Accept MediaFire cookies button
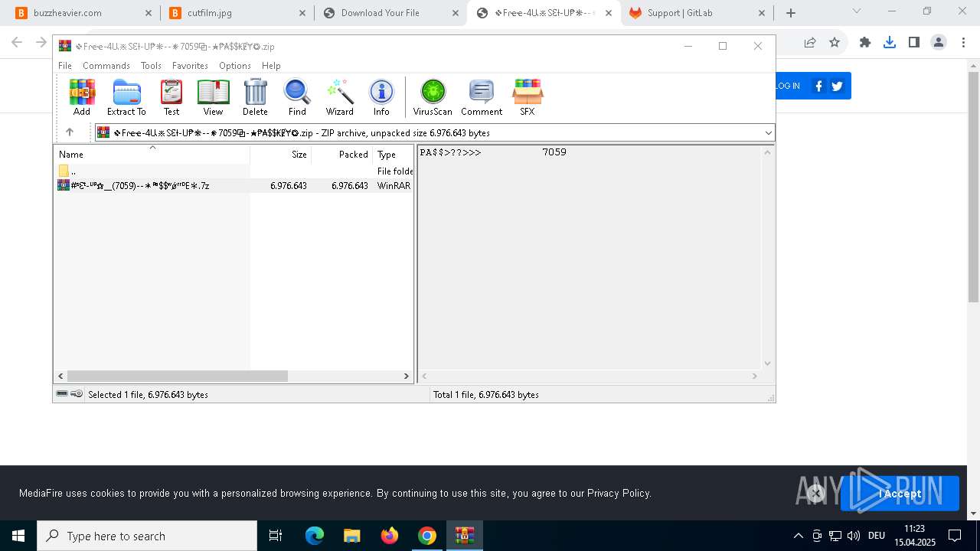 (x=900, y=494)
